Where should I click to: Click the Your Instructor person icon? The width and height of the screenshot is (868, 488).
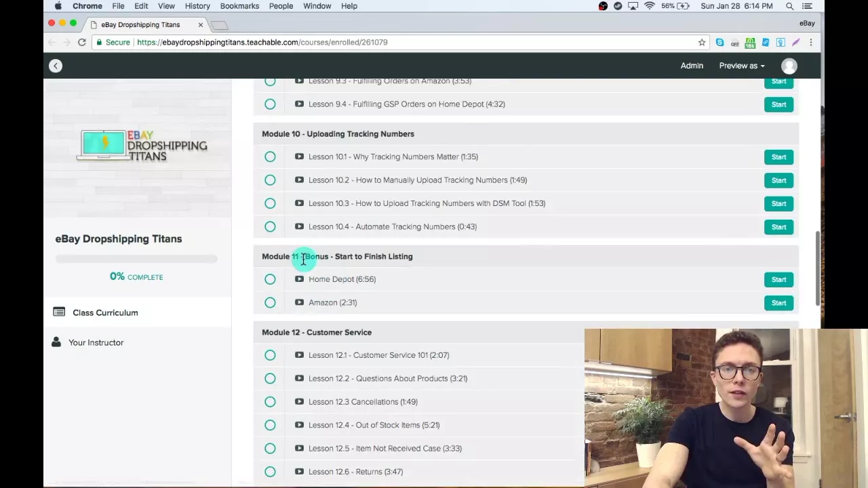[x=56, y=342]
